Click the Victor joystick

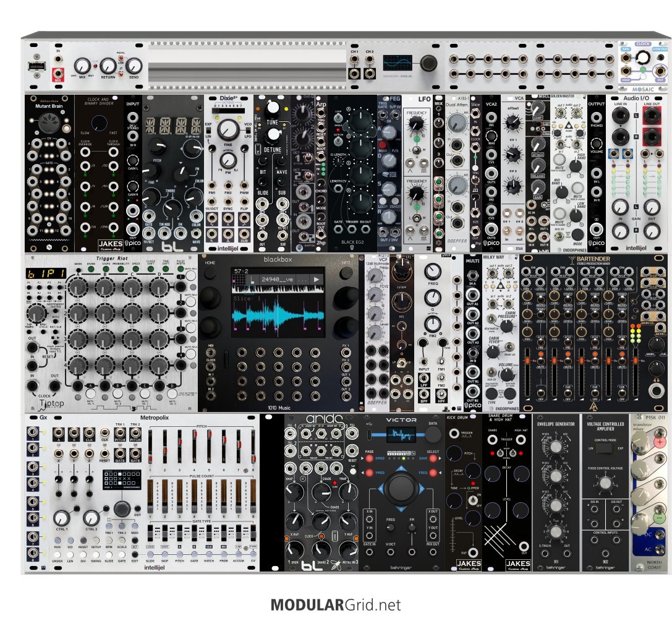coord(401,487)
